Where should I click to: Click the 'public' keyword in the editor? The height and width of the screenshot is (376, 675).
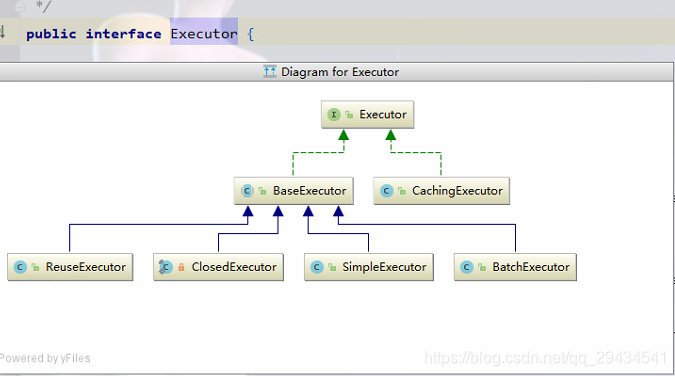[51, 34]
